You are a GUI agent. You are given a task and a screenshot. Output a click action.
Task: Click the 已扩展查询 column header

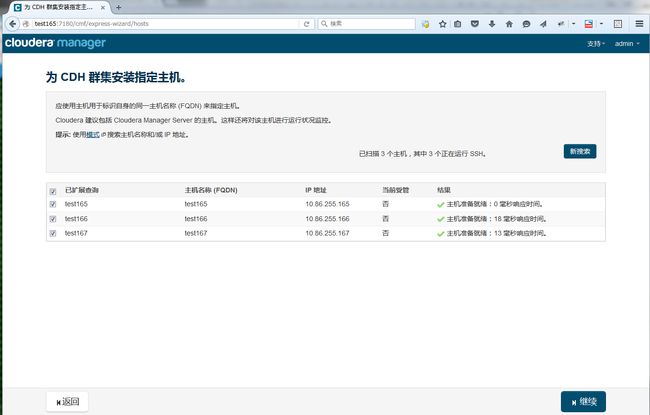coord(82,190)
